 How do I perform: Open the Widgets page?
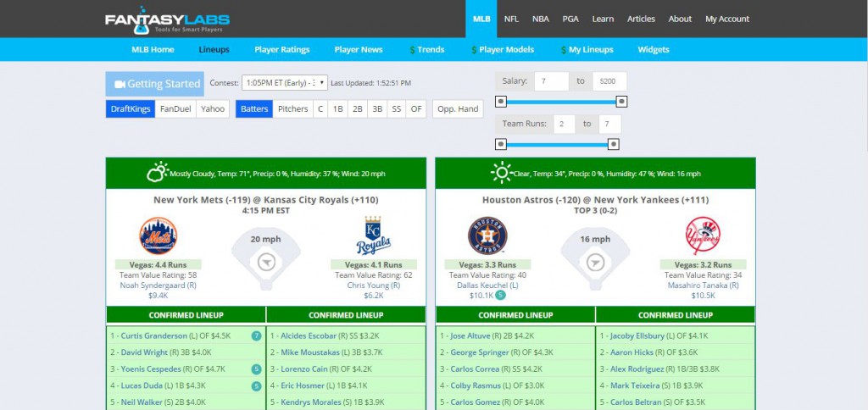pos(654,50)
